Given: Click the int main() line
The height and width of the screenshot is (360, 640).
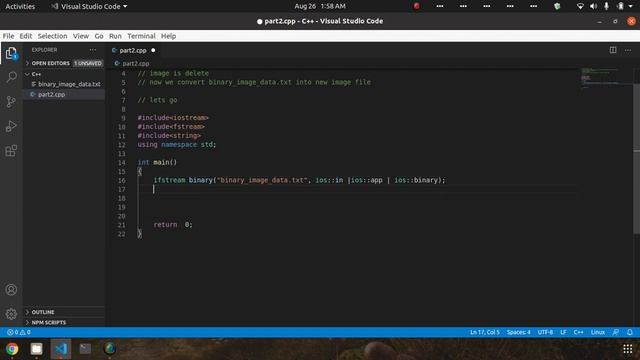Looking at the screenshot, I should tap(157, 162).
